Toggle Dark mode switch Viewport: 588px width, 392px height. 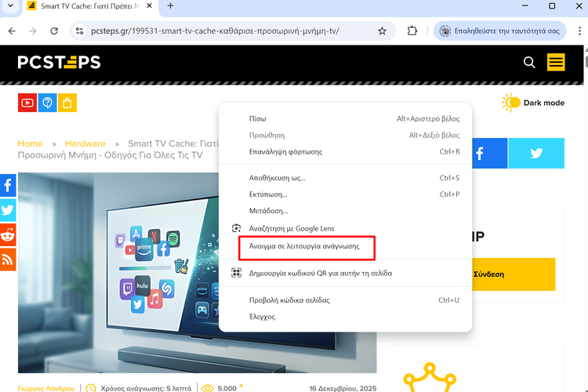(x=511, y=103)
